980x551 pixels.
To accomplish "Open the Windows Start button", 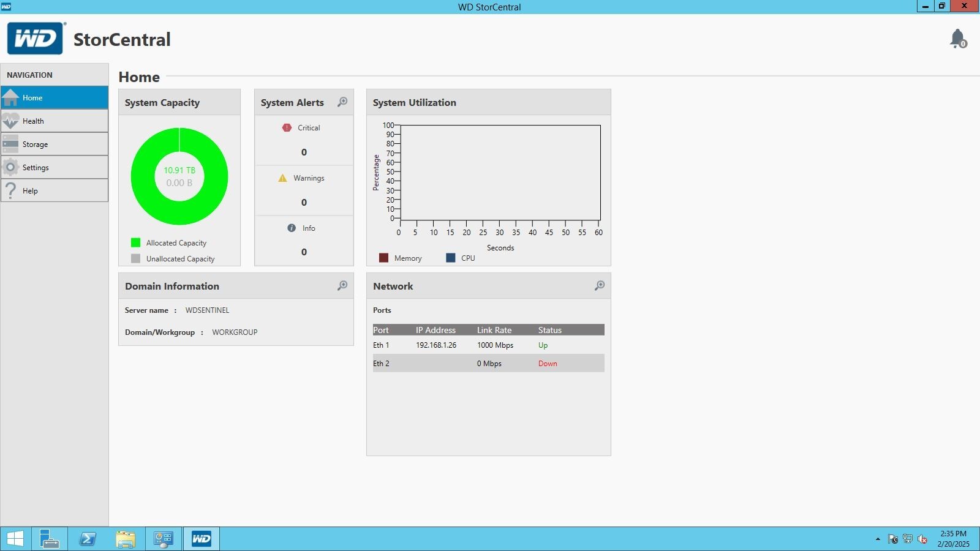I will coord(15,539).
